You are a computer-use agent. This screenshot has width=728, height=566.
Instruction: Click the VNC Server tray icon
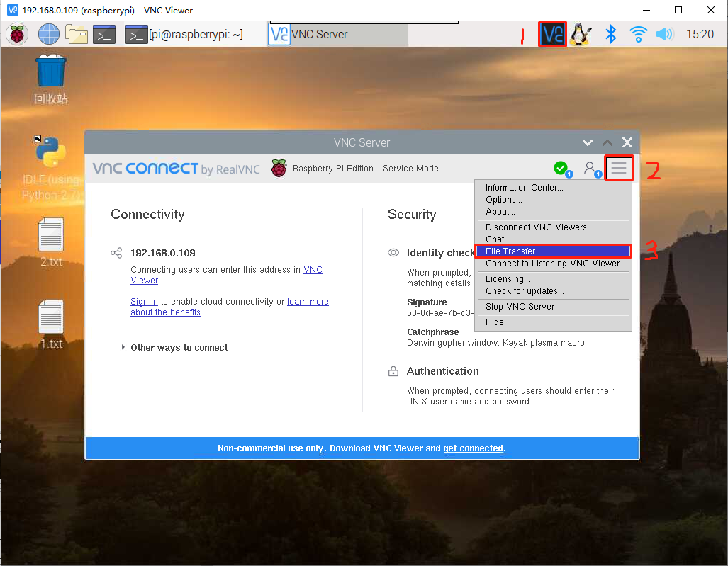click(x=552, y=34)
